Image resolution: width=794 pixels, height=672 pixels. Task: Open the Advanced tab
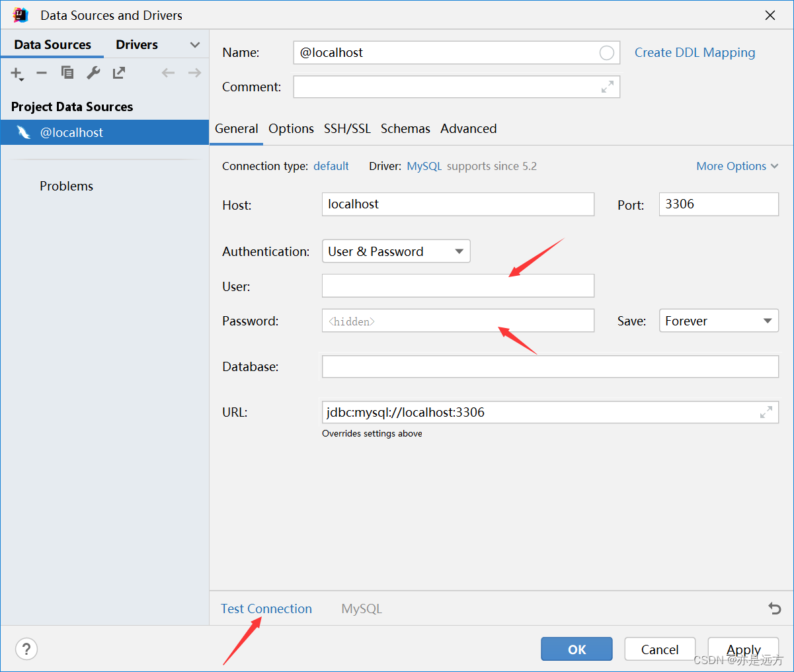pos(469,128)
